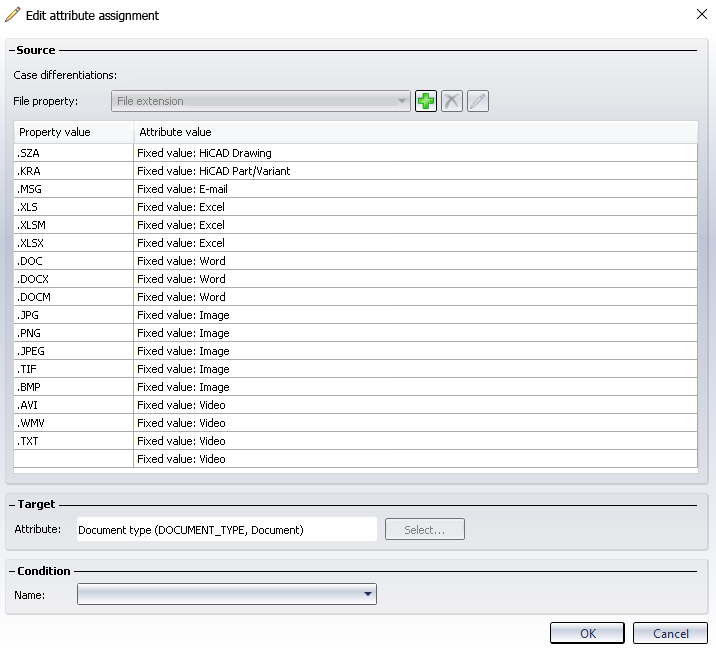Select the .XLSX property value
The image size is (716, 651).
click(x=74, y=243)
